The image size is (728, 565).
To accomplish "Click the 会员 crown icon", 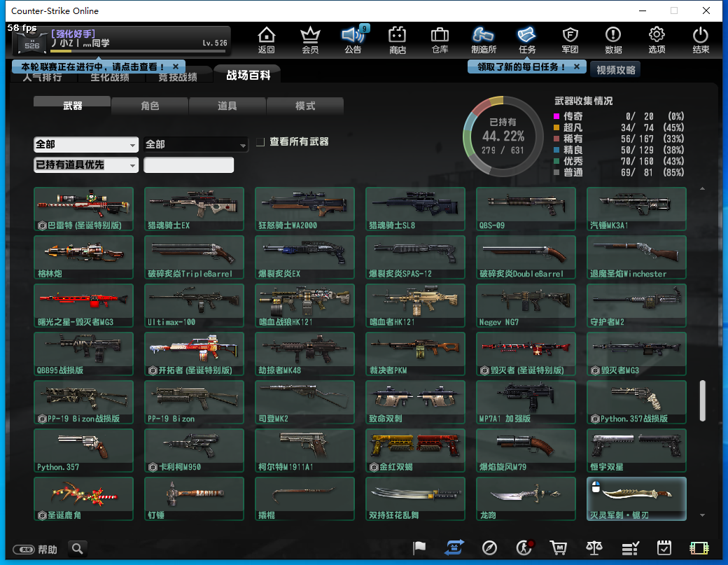I will (x=309, y=39).
